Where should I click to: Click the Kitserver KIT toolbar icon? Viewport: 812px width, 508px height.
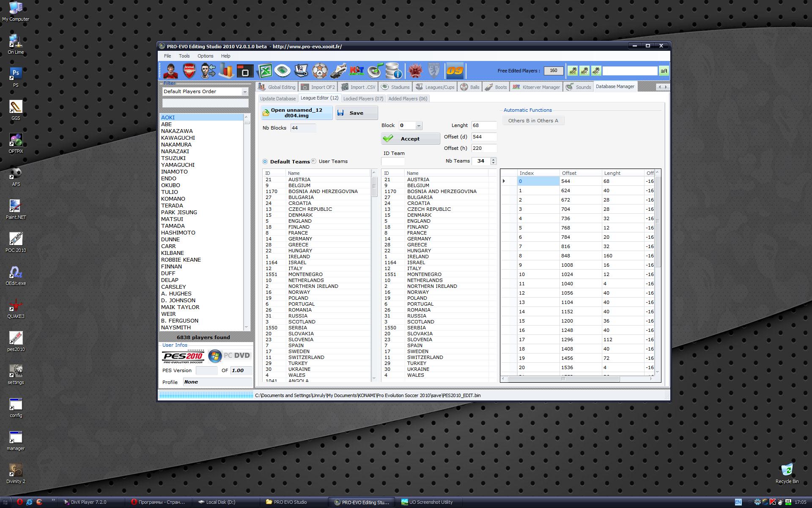coord(357,71)
